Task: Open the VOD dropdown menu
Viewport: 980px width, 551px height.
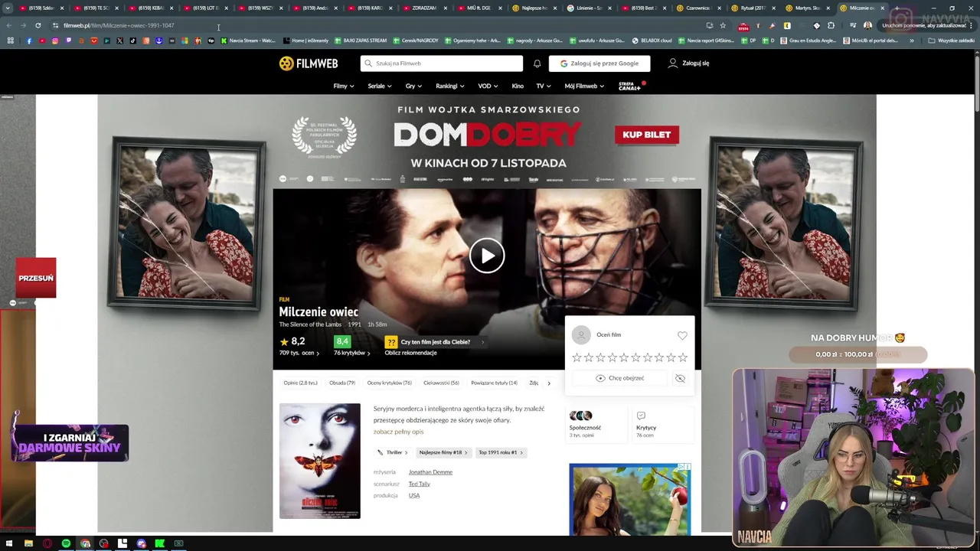Action: [488, 86]
